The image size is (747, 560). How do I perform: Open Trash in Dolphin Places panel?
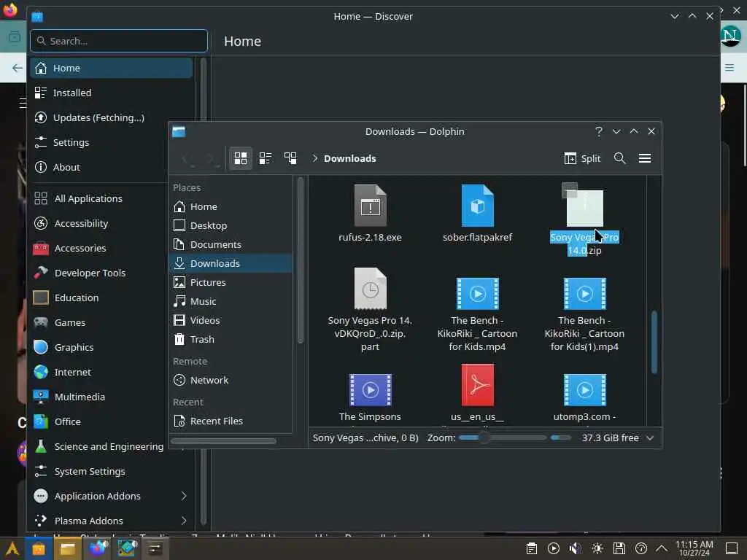click(x=231, y=340)
